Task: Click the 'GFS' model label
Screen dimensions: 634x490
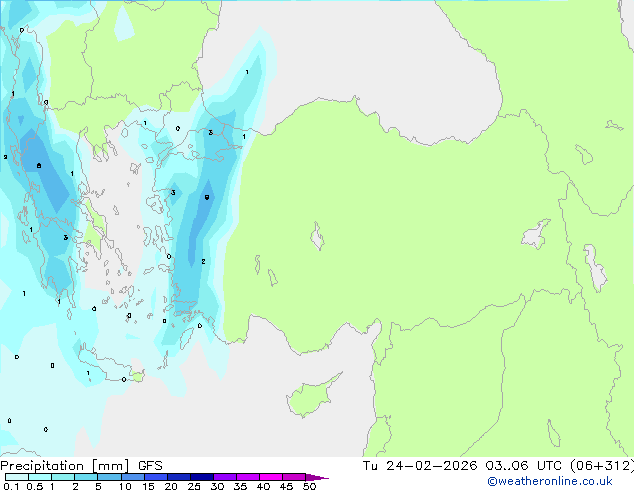Action: click(x=150, y=466)
